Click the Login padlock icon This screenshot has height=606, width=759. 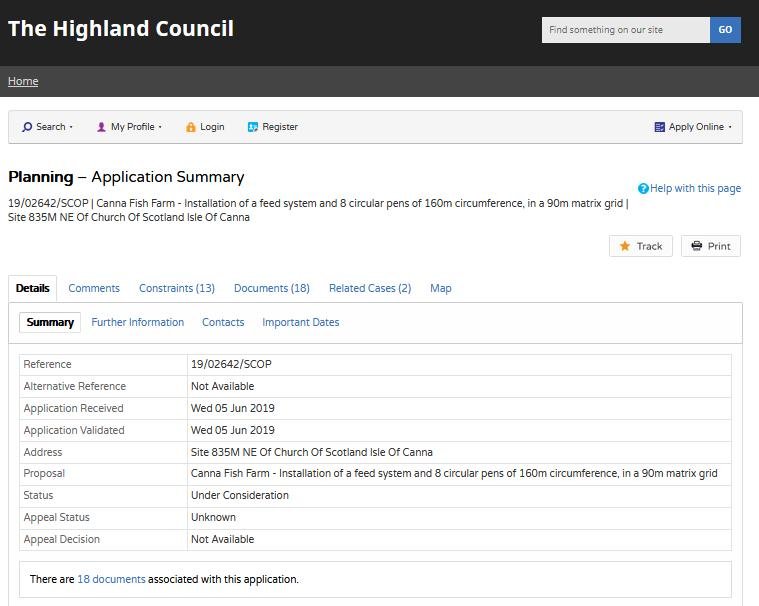coord(191,127)
